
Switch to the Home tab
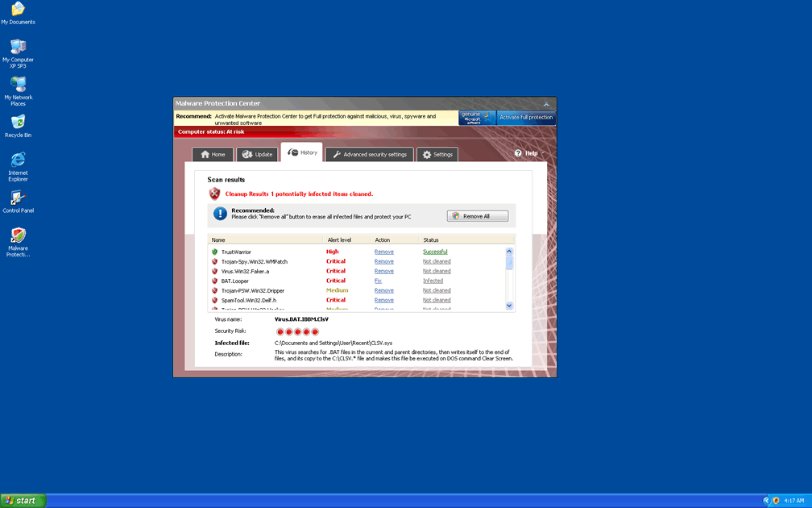point(213,154)
